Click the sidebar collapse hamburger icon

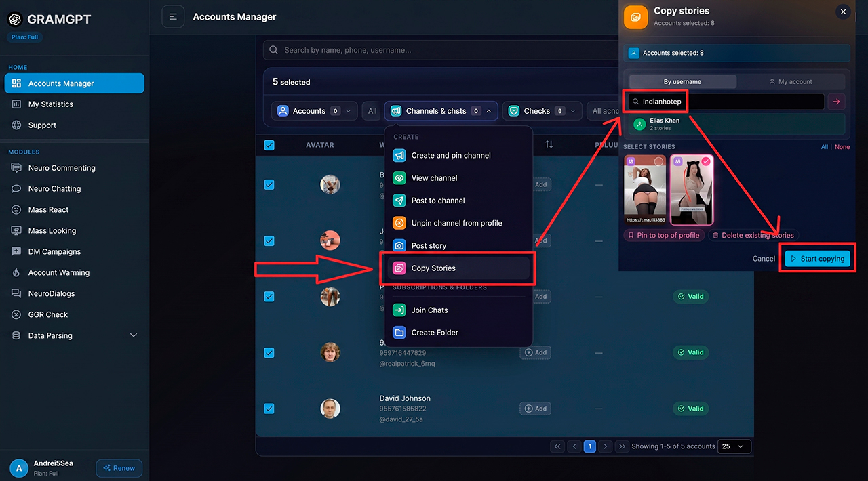(x=173, y=17)
